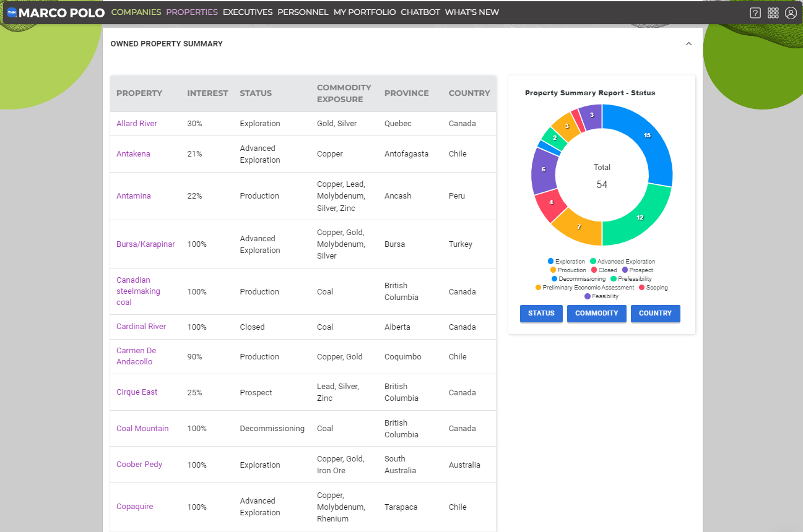The width and height of the screenshot is (803, 532).
Task: Open the Executives menu
Action: (248, 12)
